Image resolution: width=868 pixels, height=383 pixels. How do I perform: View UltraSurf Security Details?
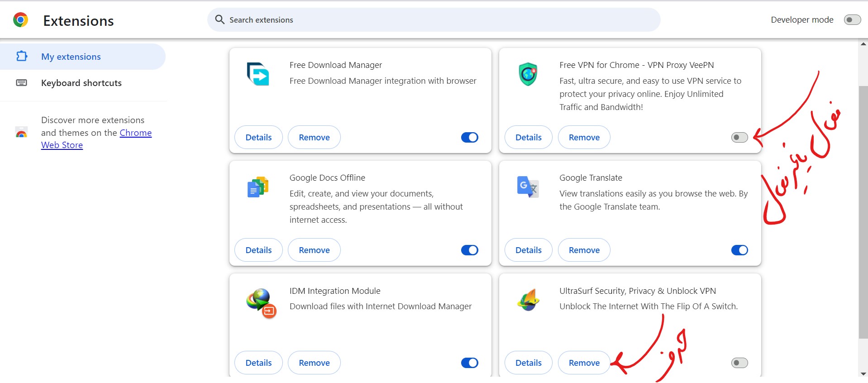tap(528, 363)
